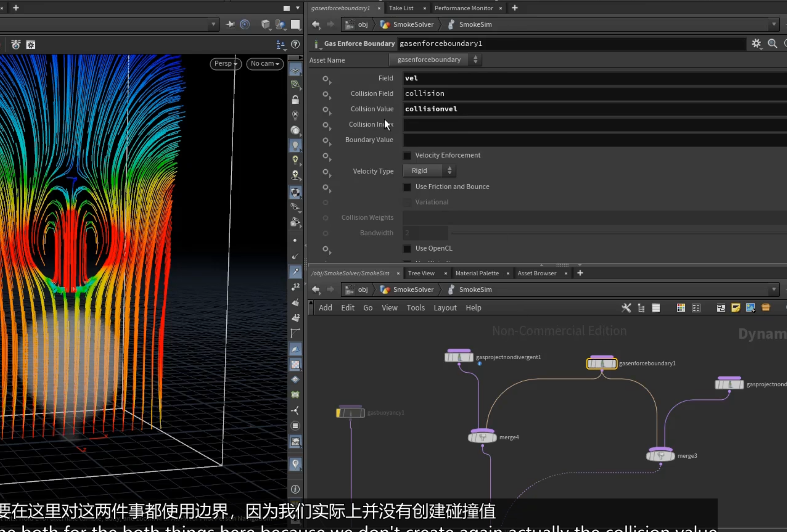787x532 pixels.
Task: Switch to the Performance Monitor tab
Action: [x=464, y=8]
